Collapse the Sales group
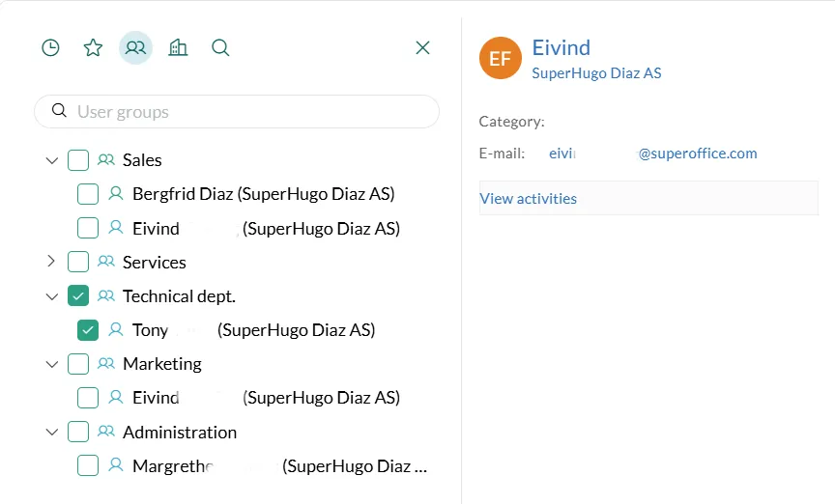Image resolution: width=835 pixels, height=504 pixels. pos(52,160)
